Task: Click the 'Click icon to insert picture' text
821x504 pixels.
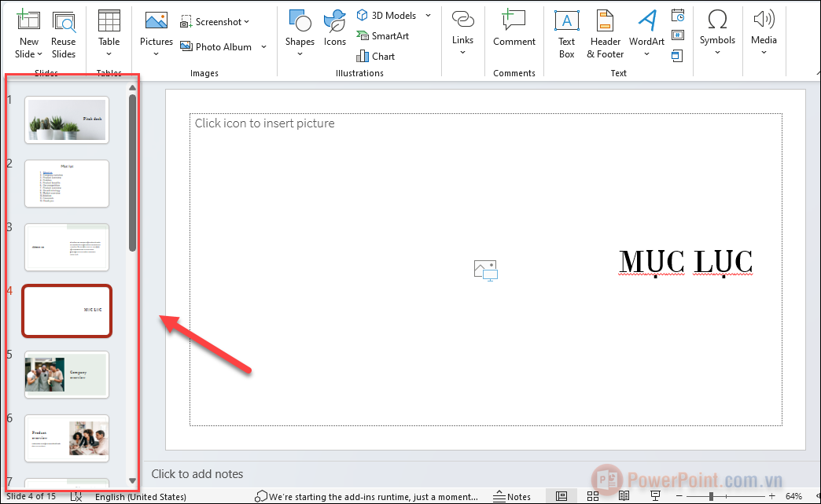Action: tap(264, 123)
